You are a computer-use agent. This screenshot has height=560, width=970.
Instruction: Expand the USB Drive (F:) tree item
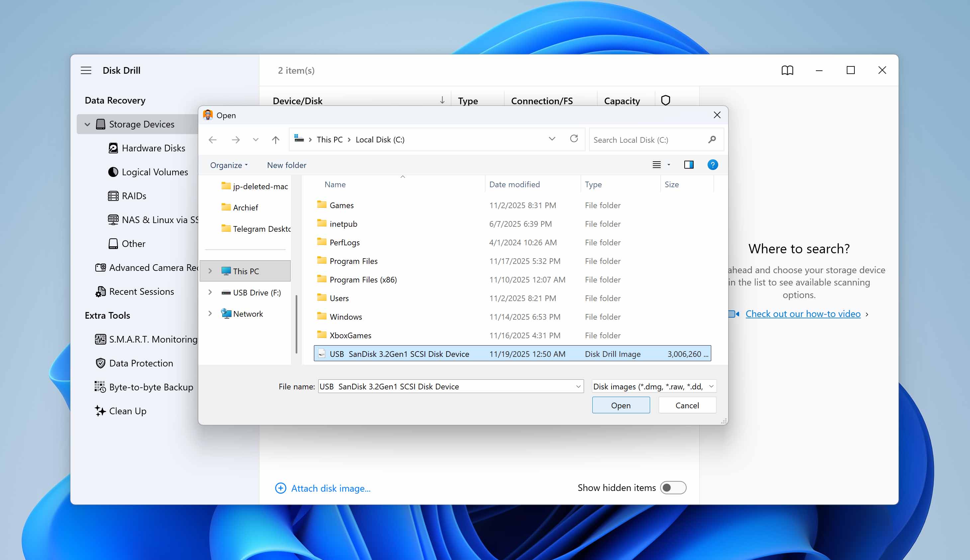[x=210, y=292]
